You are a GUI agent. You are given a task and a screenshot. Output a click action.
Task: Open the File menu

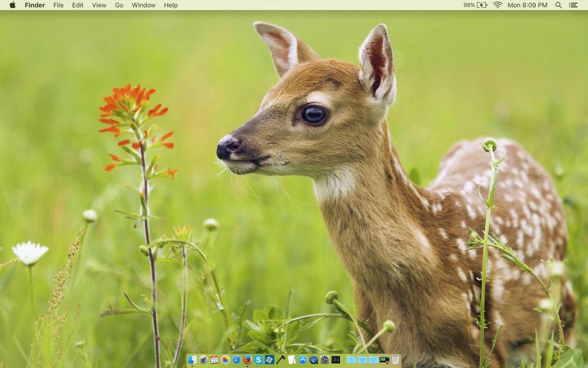coord(58,5)
